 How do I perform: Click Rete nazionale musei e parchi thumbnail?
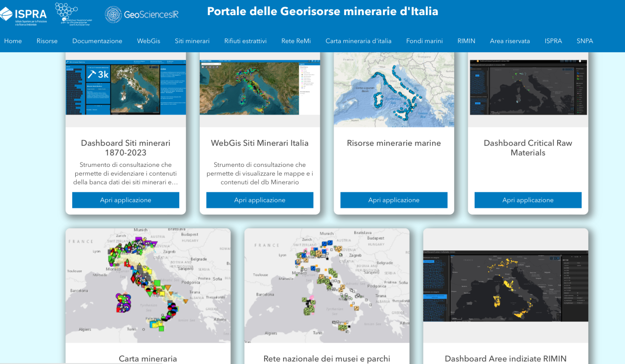click(327, 285)
